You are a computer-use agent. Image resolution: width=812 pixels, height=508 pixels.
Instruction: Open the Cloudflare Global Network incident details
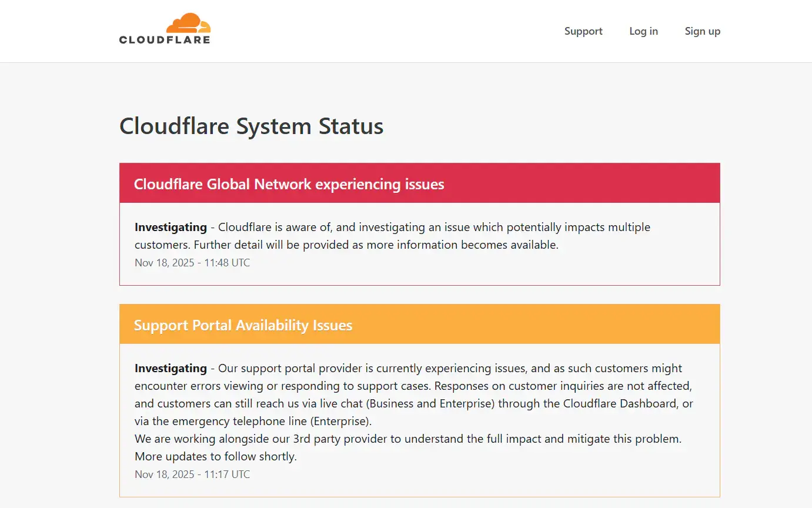pyautogui.click(x=289, y=184)
